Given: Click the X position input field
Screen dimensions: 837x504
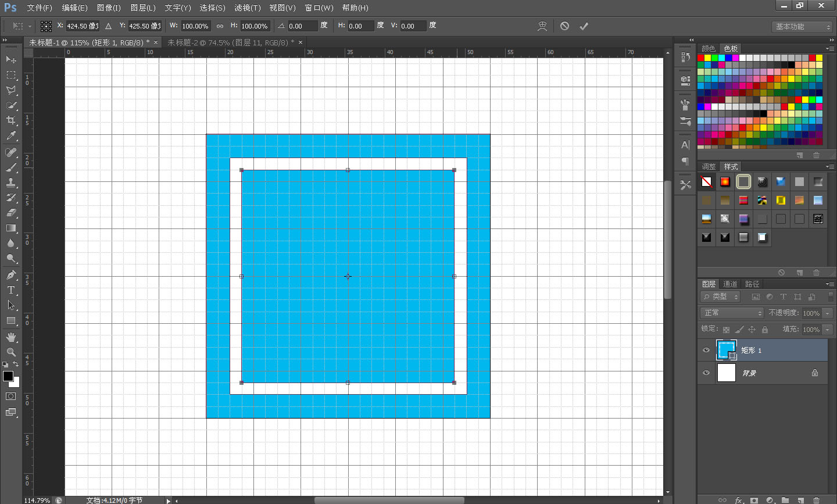Looking at the screenshot, I should coord(81,26).
